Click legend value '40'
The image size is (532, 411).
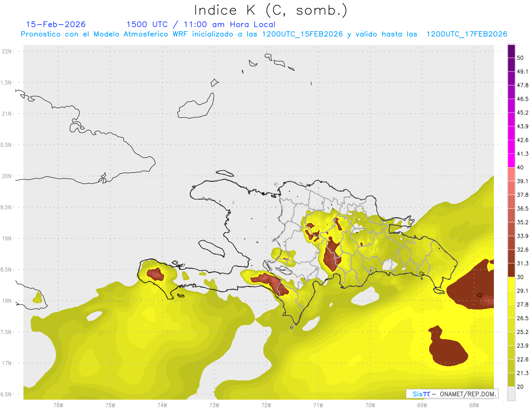pos(520,167)
